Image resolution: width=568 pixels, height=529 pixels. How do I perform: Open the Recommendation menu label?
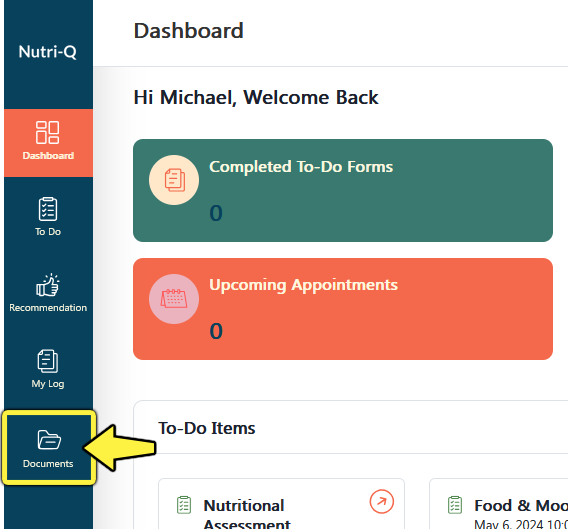point(48,308)
